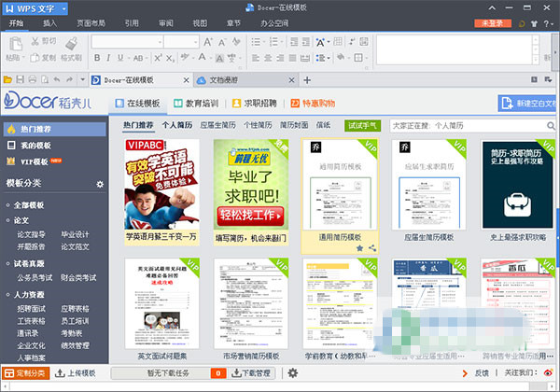Apply superscript X² formatting
Screen dimensions: 560x392
[158, 58]
